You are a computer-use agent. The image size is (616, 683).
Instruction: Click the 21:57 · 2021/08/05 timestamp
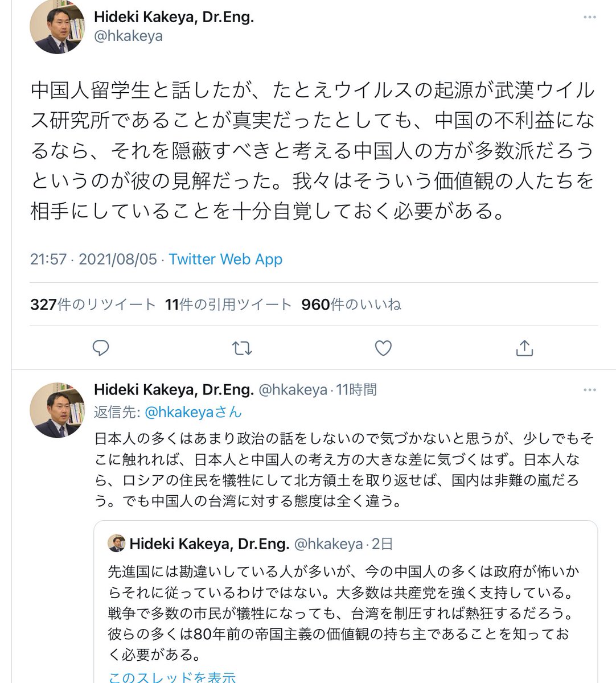coord(93,259)
